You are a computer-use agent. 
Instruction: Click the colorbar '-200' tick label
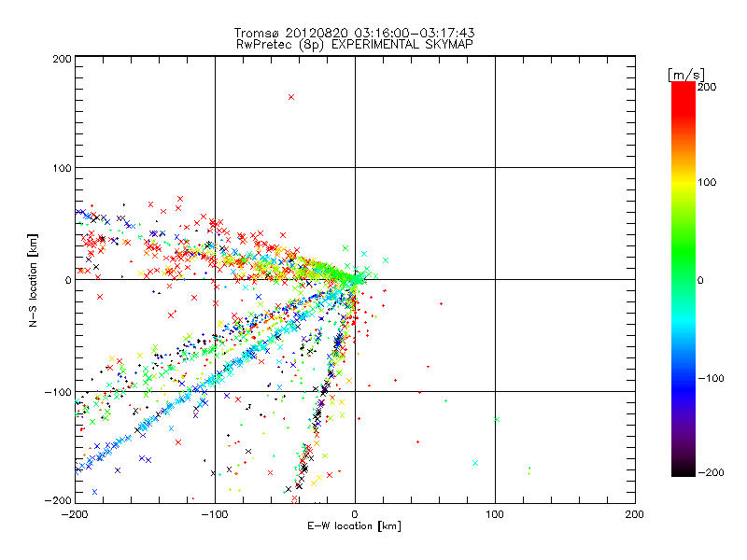click(711, 473)
